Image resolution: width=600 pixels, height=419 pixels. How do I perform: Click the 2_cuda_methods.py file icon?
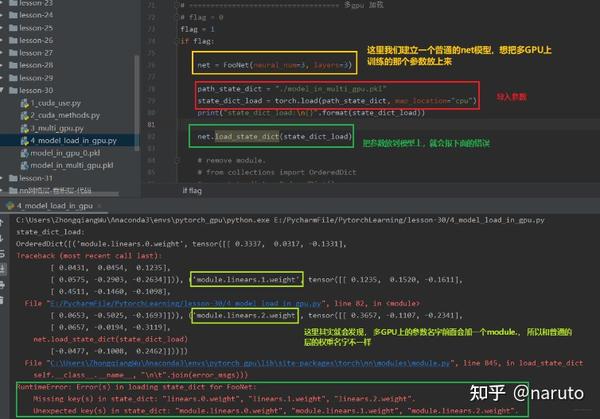coord(24,116)
